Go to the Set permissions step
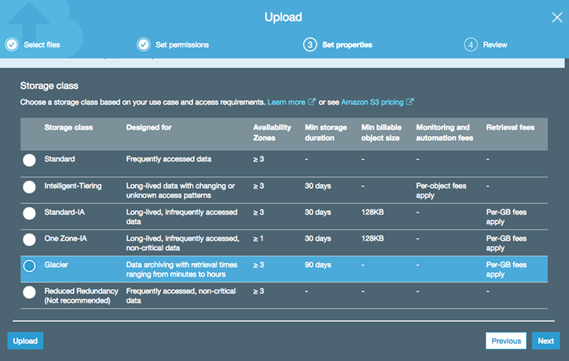The image size is (569, 361). [182, 45]
